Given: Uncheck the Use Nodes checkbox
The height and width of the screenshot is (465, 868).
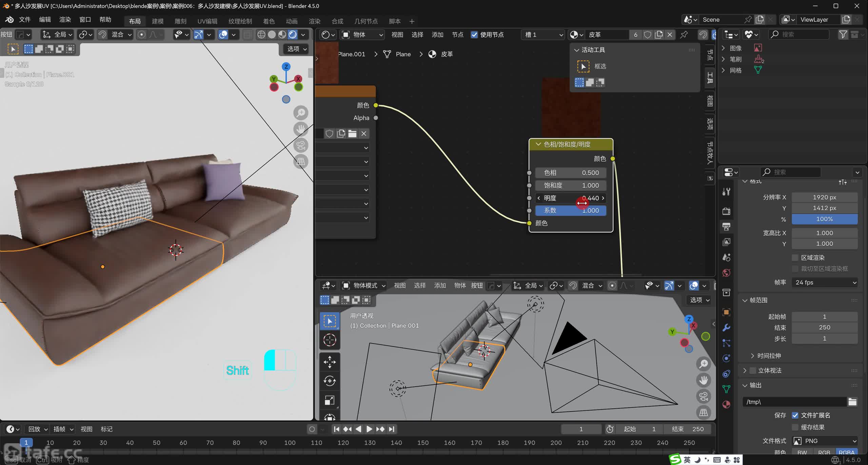Looking at the screenshot, I should pos(474,35).
